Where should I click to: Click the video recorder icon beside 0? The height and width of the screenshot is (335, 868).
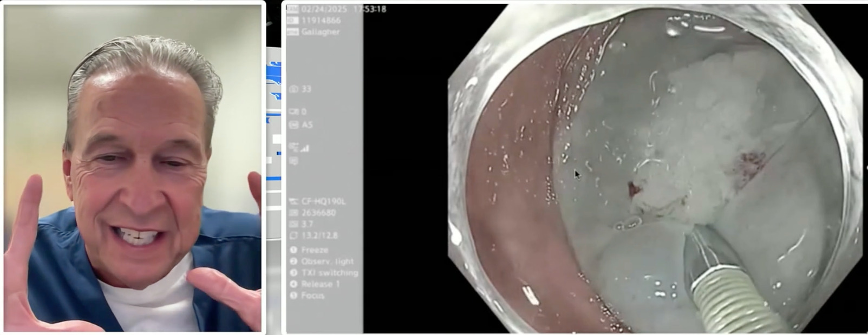pyautogui.click(x=293, y=111)
